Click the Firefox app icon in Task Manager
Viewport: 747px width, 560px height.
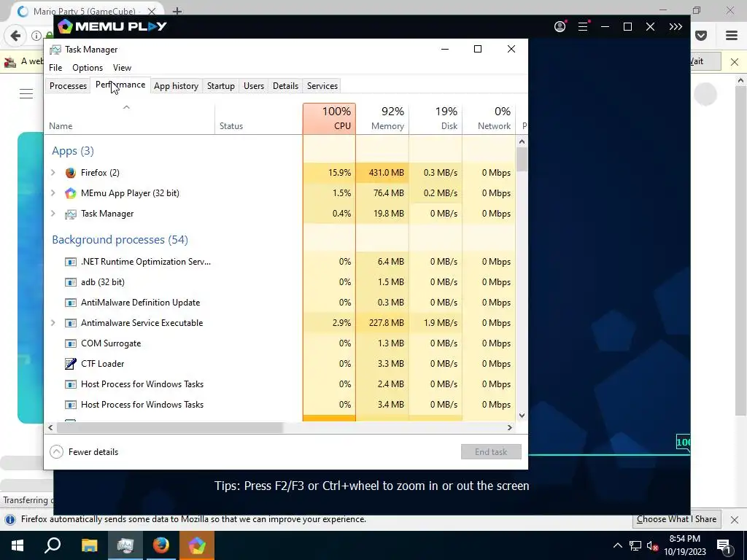tap(71, 172)
